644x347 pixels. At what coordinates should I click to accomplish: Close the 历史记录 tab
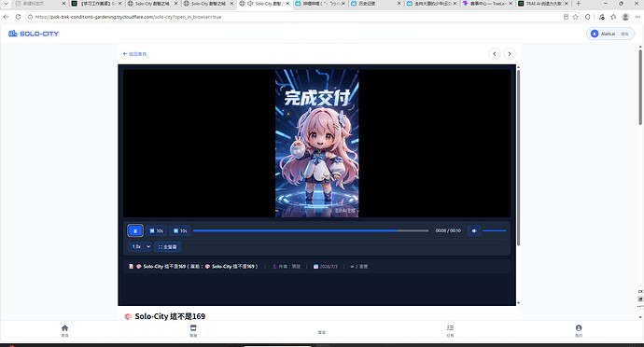[399, 4]
